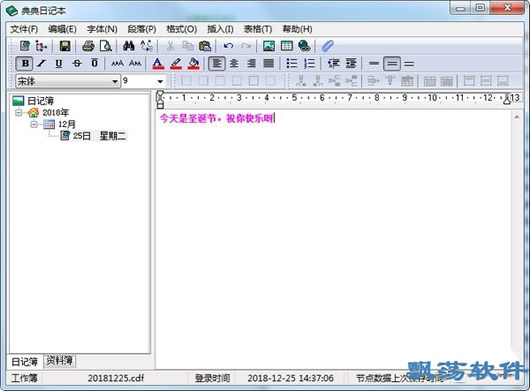Open the 插入(I) menu
The height and width of the screenshot is (391, 530).
(x=220, y=29)
